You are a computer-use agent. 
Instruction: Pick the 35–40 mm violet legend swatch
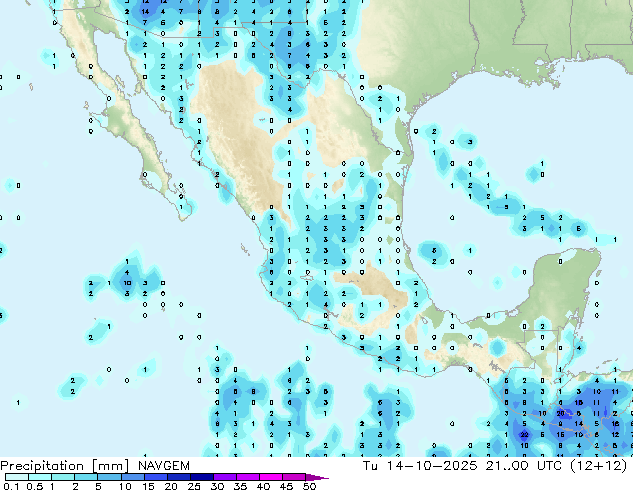(247, 477)
